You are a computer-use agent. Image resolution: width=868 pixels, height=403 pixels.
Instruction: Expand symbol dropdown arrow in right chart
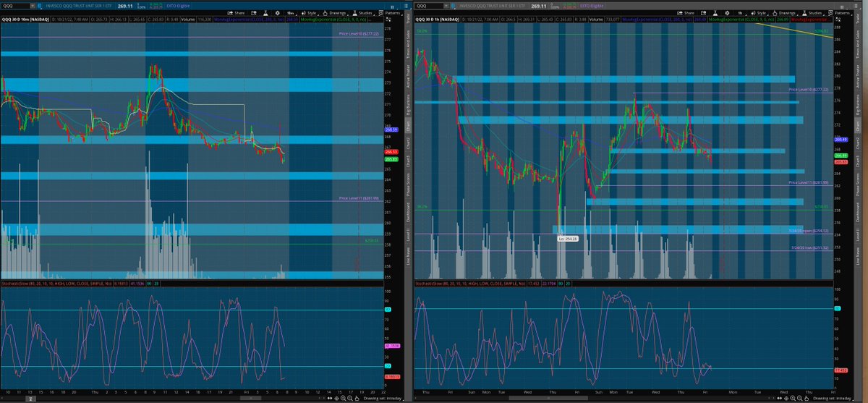point(446,5)
